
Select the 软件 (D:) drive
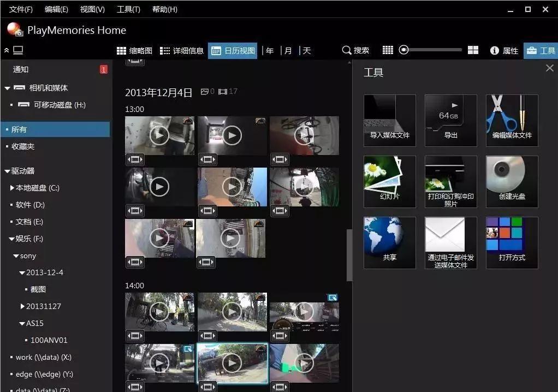(30, 205)
